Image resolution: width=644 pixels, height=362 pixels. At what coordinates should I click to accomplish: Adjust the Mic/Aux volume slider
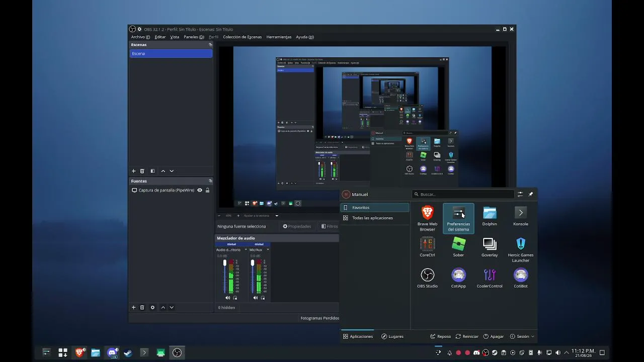[x=253, y=277]
